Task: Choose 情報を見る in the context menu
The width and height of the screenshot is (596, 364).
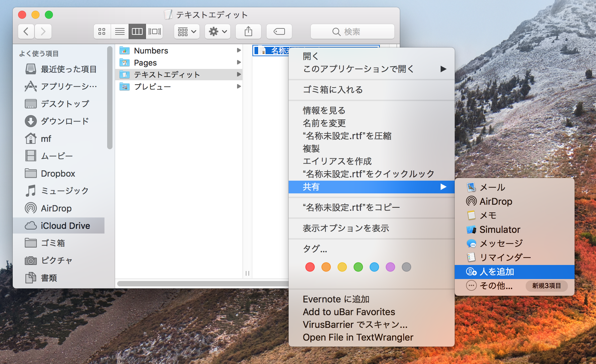Action: pos(372,110)
